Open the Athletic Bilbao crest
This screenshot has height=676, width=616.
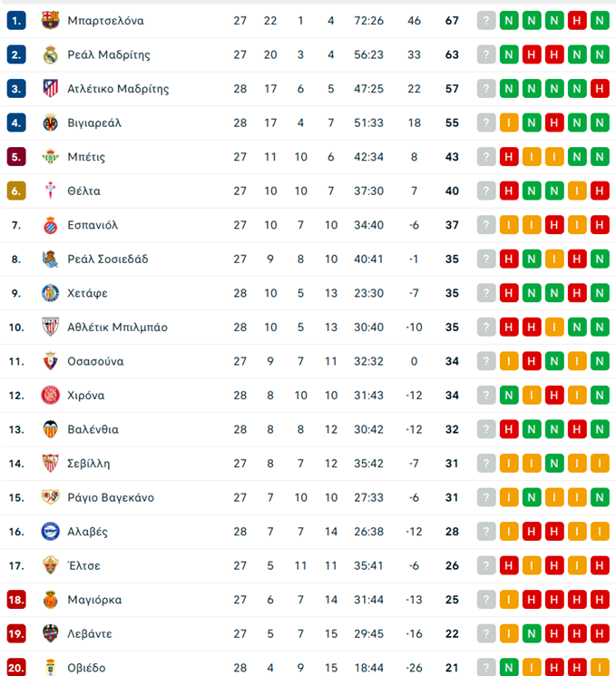[x=50, y=327]
